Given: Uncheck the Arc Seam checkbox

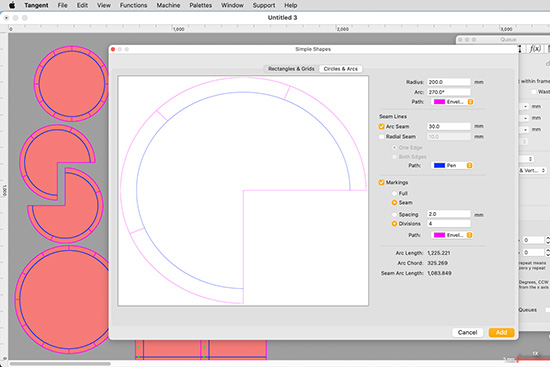Looking at the screenshot, I should tap(382, 126).
